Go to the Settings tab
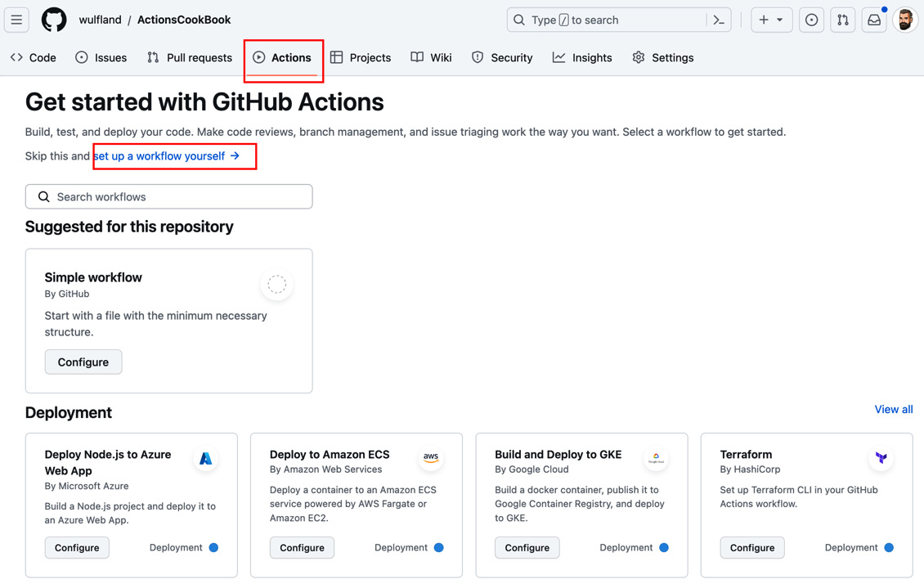Image resolution: width=924 pixels, height=584 pixels. tap(663, 58)
